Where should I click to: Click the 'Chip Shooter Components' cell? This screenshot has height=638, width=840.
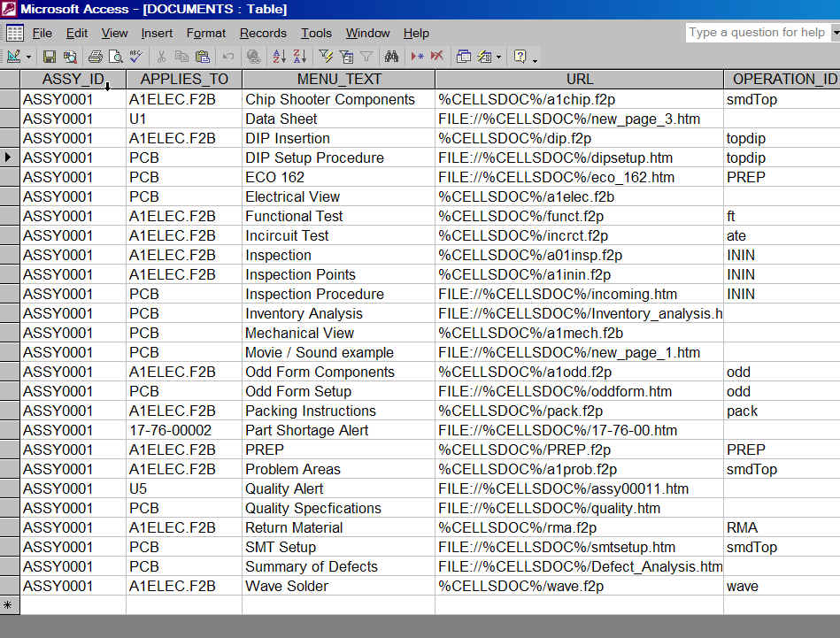pyautogui.click(x=339, y=99)
